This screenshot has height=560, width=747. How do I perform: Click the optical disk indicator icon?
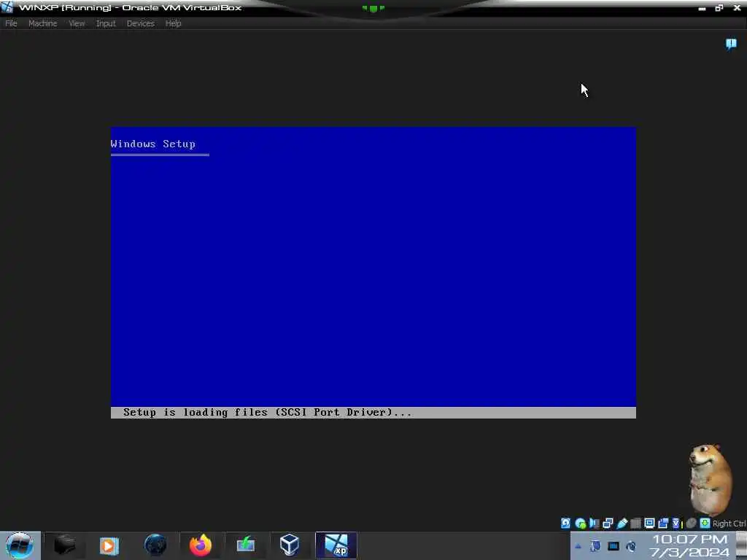[580, 524]
